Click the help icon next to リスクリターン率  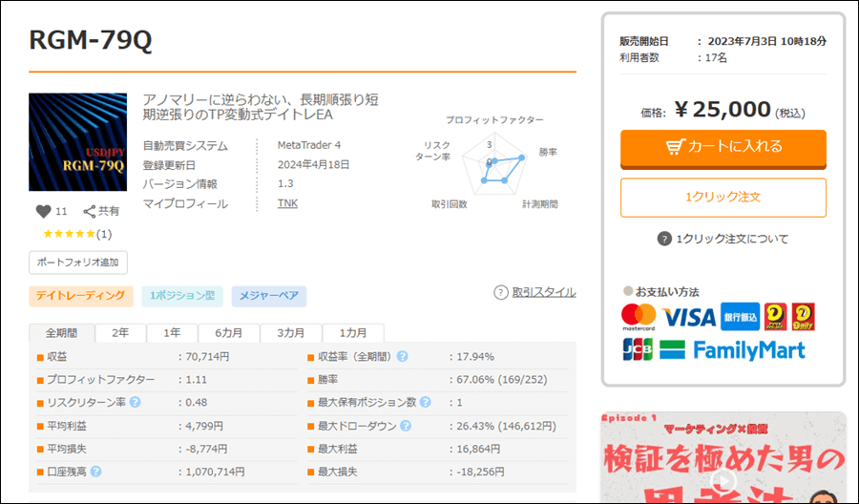[x=135, y=403]
